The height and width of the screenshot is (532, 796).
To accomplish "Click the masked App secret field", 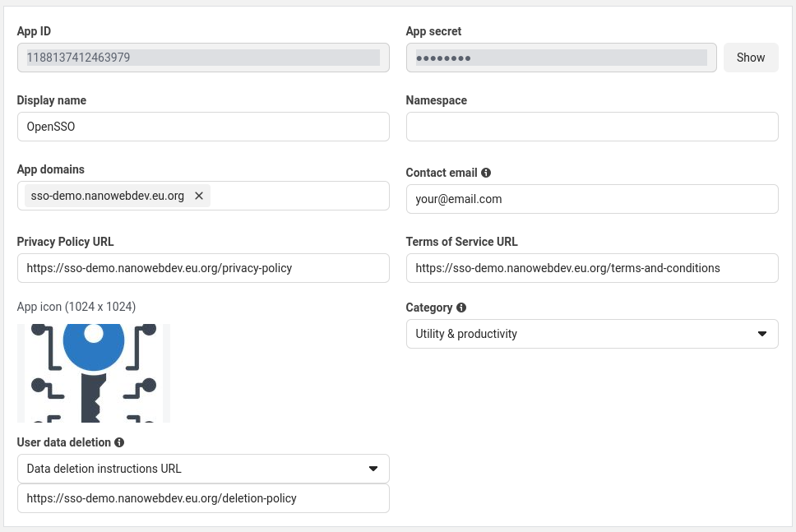I will [x=561, y=58].
